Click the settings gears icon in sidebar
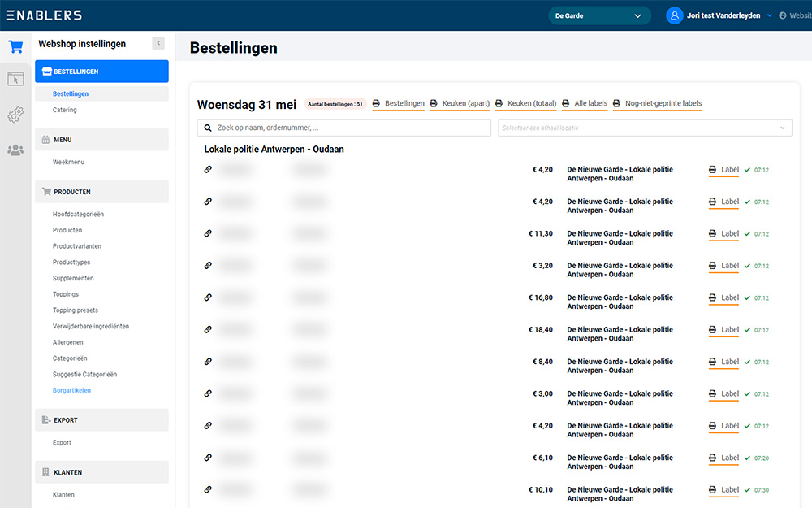The height and width of the screenshot is (508, 812). pos(15,115)
